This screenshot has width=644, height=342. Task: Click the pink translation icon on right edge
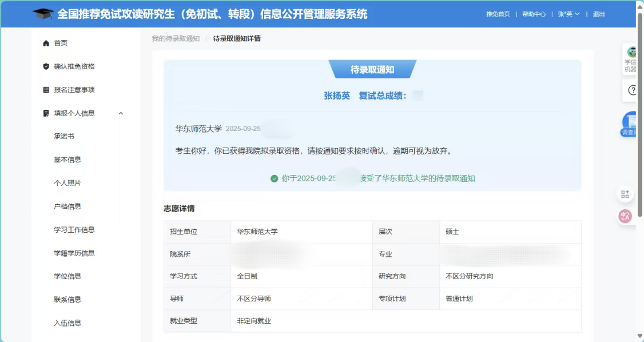625,216
